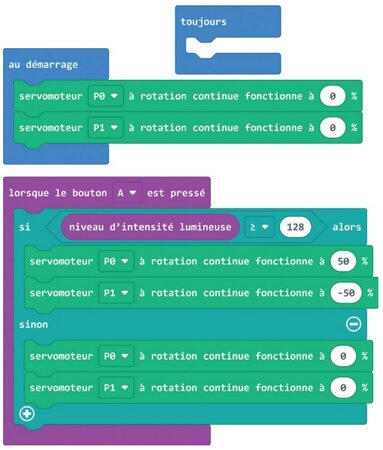The height and width of the screenshot is (450, 383).
Task: Edit the 128 threshold value field
Action: (x=295, y=227)
